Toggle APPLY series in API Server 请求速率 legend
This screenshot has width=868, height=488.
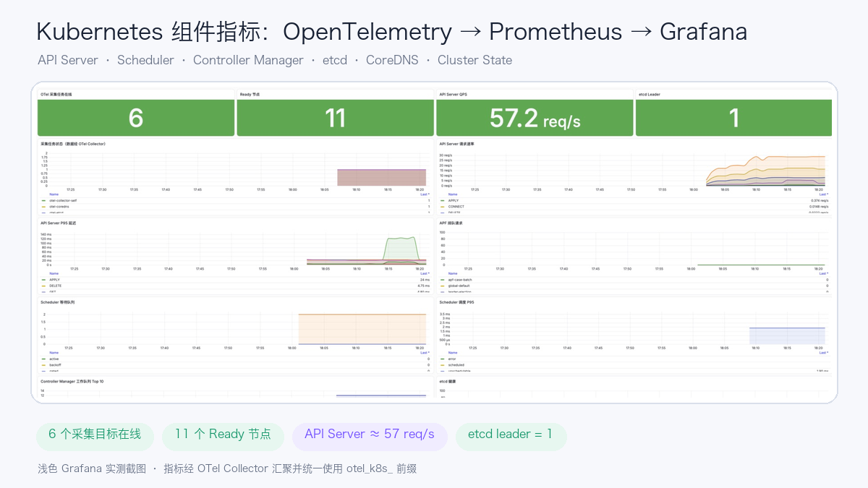click(x=453, y=200)
